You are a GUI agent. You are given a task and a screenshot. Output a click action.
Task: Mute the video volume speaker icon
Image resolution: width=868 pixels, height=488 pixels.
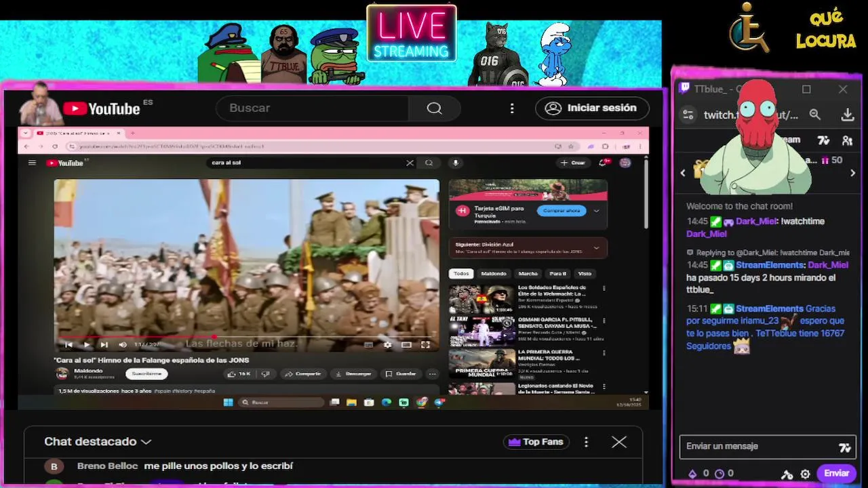pos(123,345)
